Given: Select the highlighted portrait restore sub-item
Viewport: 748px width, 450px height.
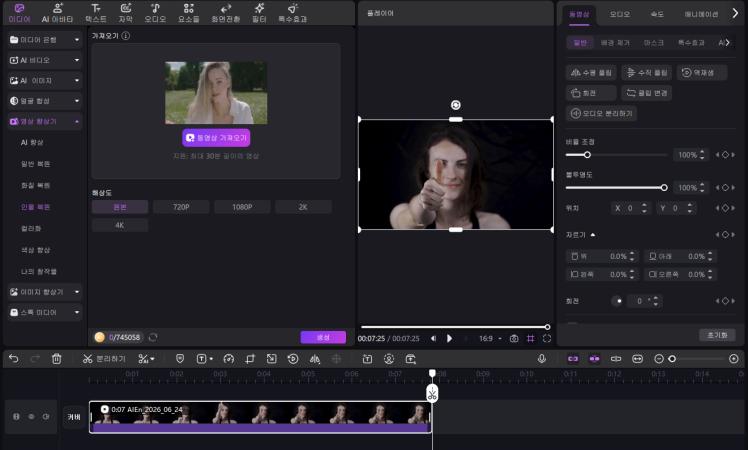Looking at the screenshot, I should pyautogui.click(x=35, y=207).
